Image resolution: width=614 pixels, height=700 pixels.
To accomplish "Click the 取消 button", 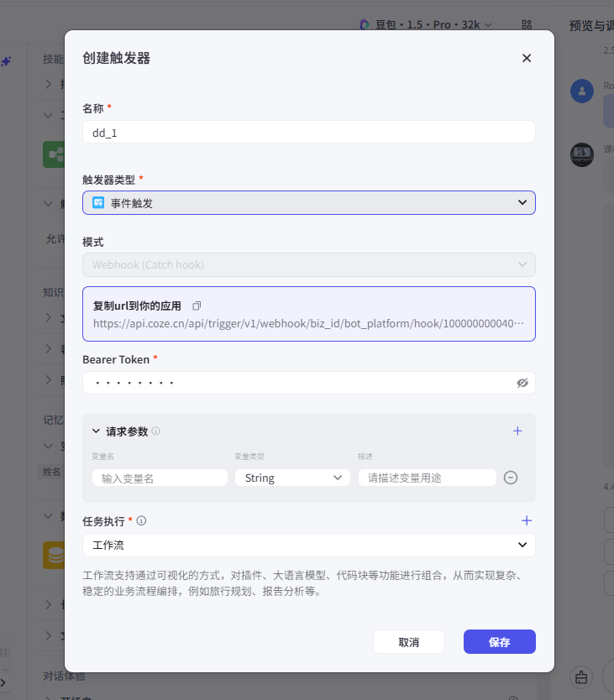I will click(x=409, y=642).
